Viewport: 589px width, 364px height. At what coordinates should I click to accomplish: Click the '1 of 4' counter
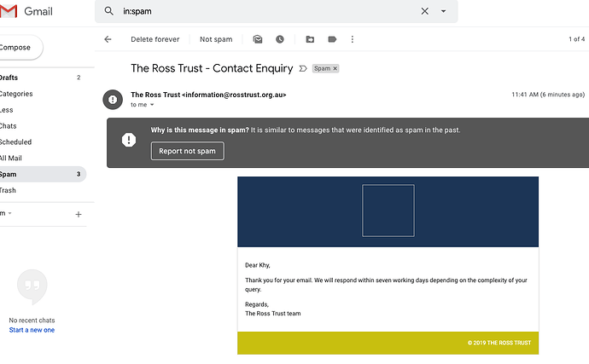pos(576,39)
